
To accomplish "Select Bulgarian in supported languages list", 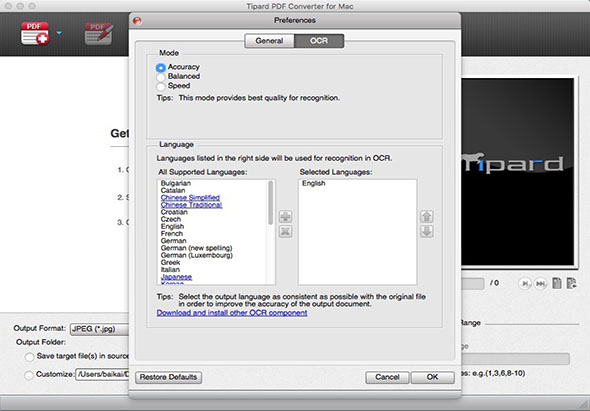I will click(x=176, y=183).
